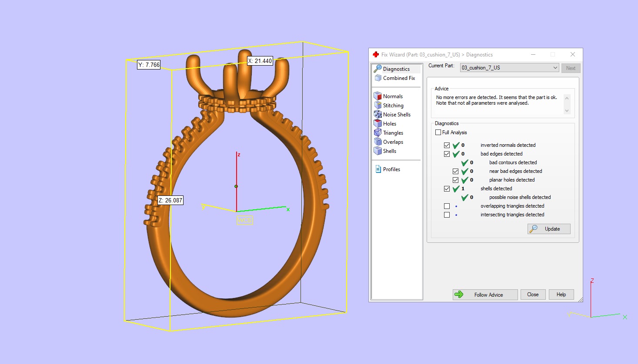Viewport: 638px width, 364px height.
Task: Click Update to rerun diagnostics
Action: pos(549,229)
